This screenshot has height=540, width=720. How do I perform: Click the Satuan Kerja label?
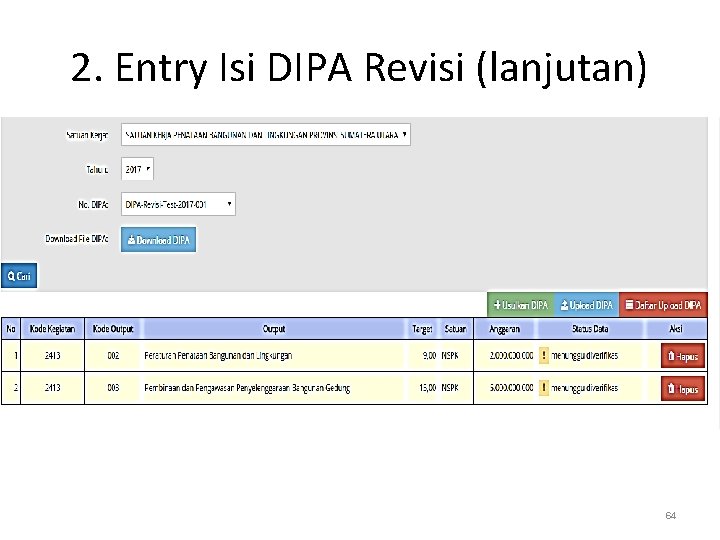pos(87,135)
